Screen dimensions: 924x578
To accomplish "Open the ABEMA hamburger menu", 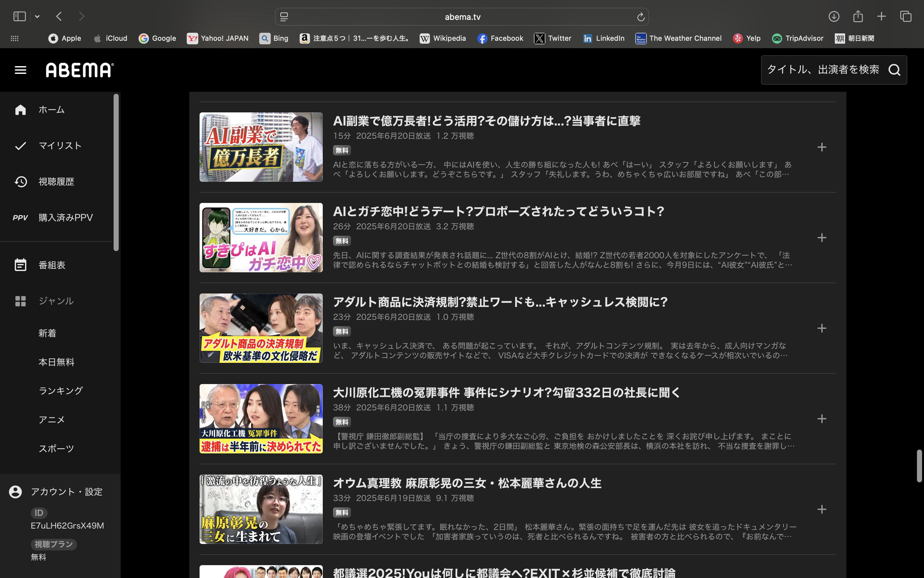I will [20, 70].
